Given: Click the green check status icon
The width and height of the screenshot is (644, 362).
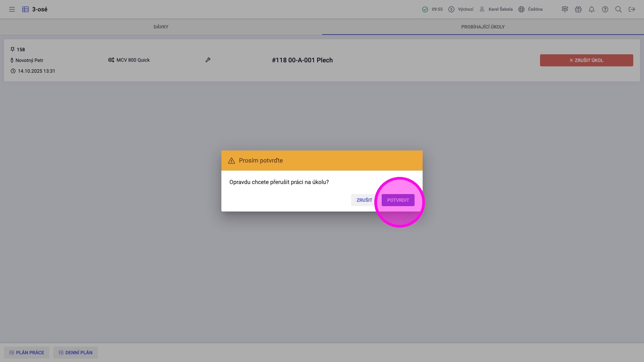Looking at the screenshot, I should [x=425, y=9].
